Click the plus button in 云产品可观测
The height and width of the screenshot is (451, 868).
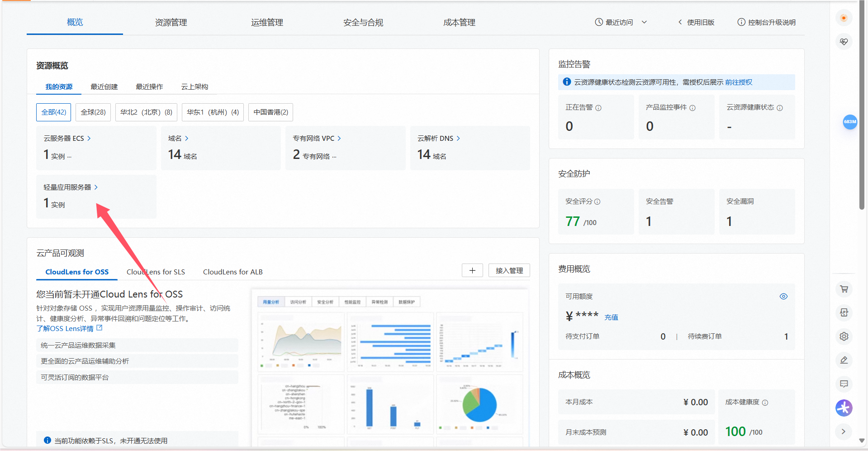(472, 270)
